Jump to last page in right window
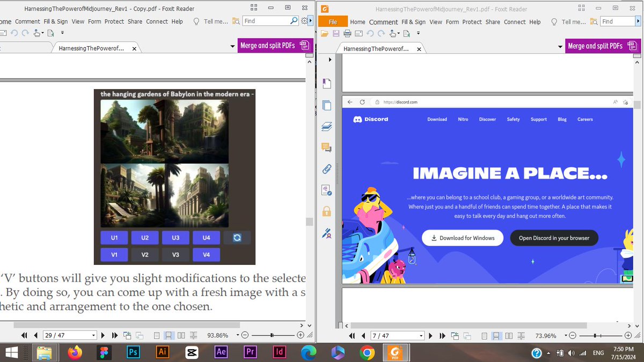This screenshot has height=362, width=644. 443,336
